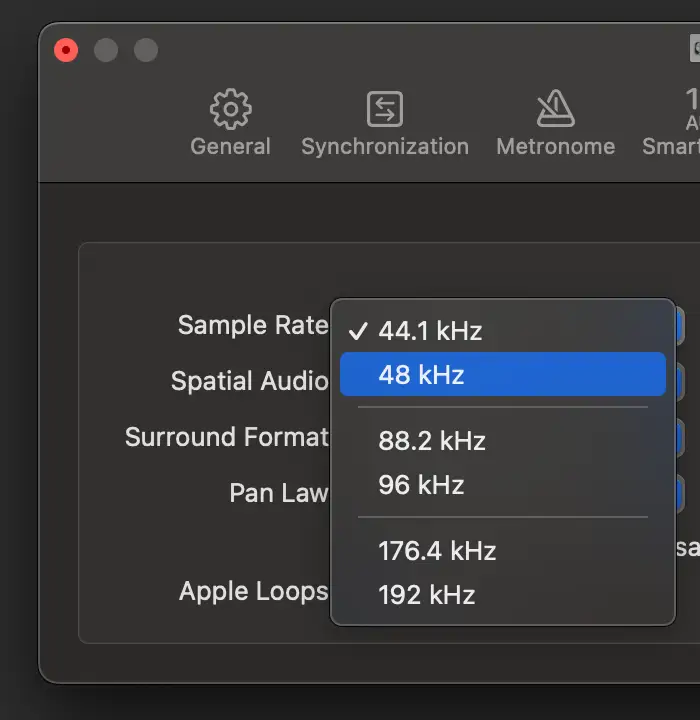700x720 pixels.
Task: Click the icon in the title bar corner
Action: click(695, 50)
